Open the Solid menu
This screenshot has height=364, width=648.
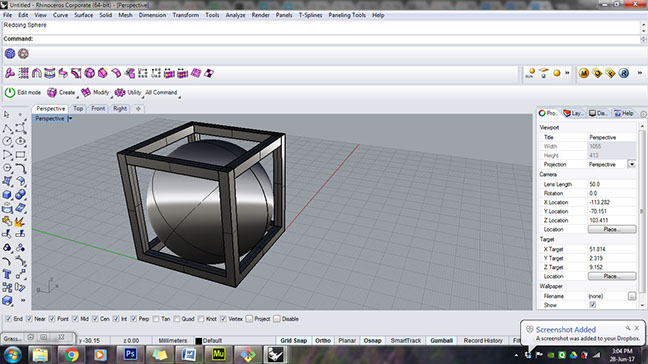click(x=105, y=15)
